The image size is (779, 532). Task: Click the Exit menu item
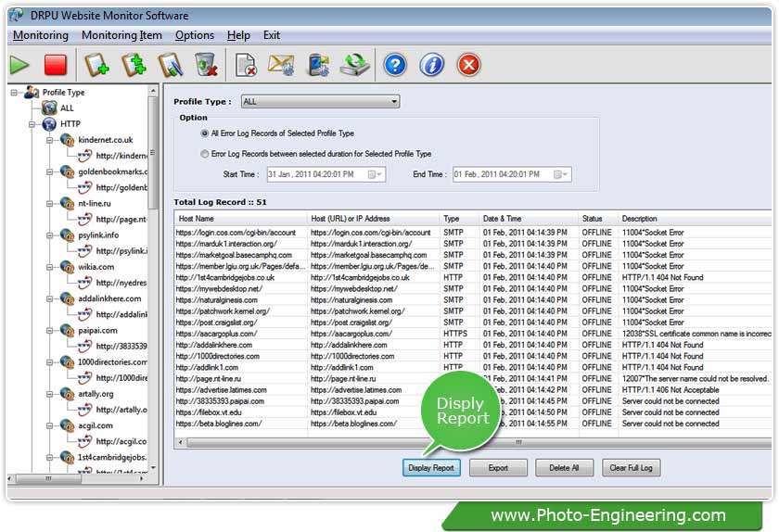point(271,35)
